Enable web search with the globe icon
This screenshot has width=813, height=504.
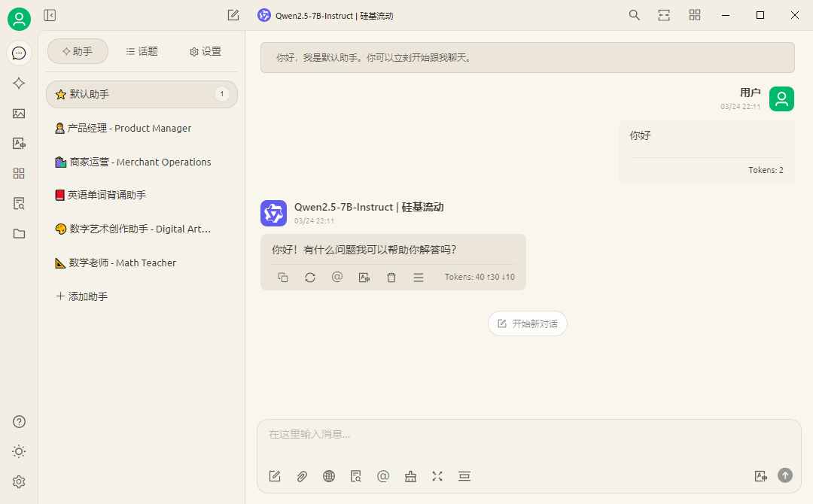(x=329, y=476)
